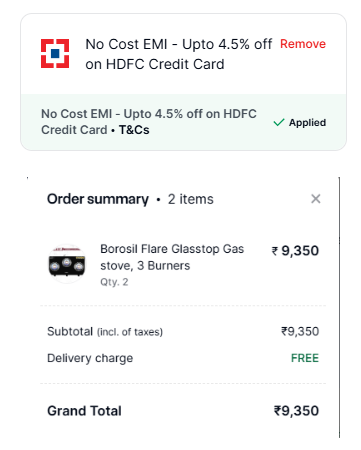
Task: Open the T&Cs link for the offer
Action: pyautogui.click(x=134, y=130)
